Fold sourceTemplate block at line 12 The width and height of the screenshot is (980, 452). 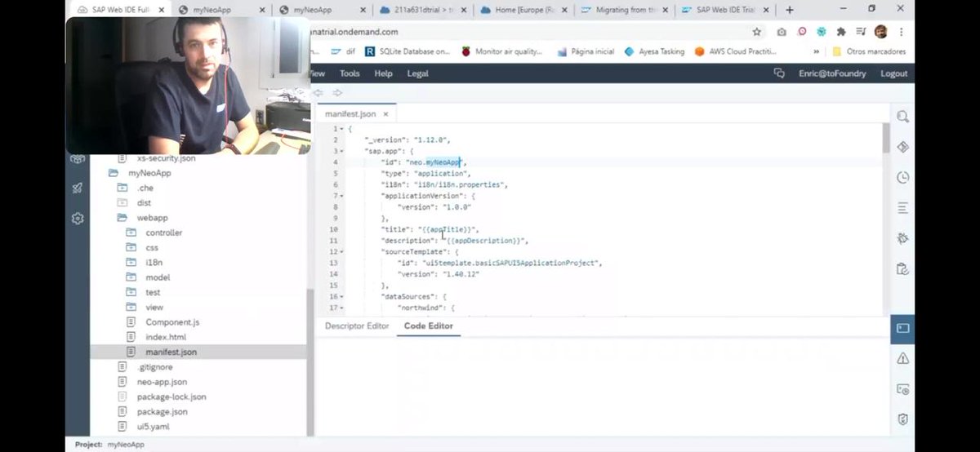point(342,252)
